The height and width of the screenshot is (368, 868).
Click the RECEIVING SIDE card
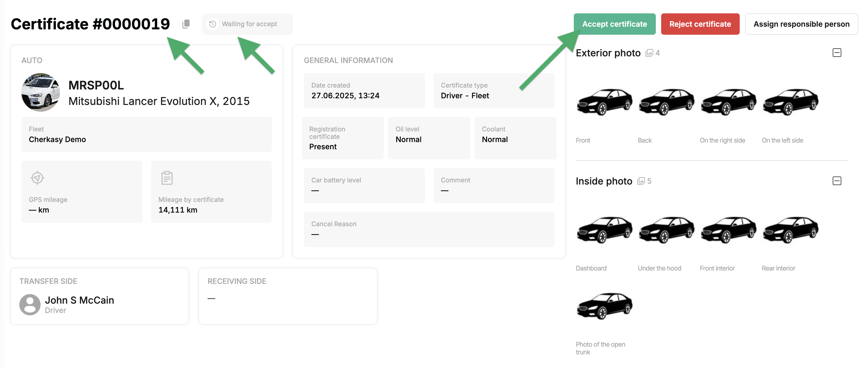click(288, 296)
